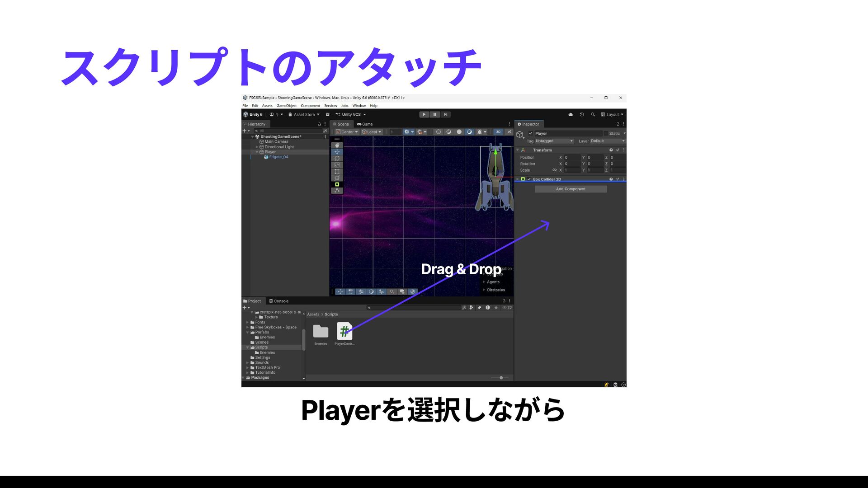Image resolution: width=868 pixels, height=488 pixels.
Task: Select the Hand tool in Scene view
Action: point(337,145)
